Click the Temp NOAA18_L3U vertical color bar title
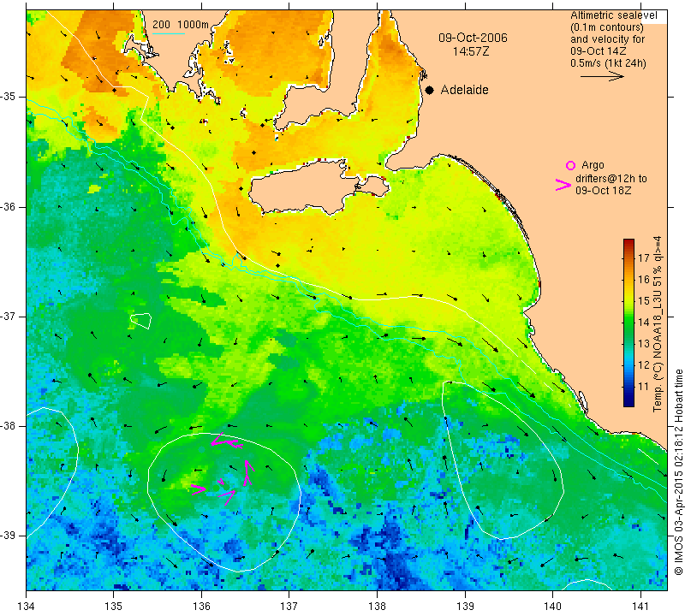685x616 pixels. point(658,323)
